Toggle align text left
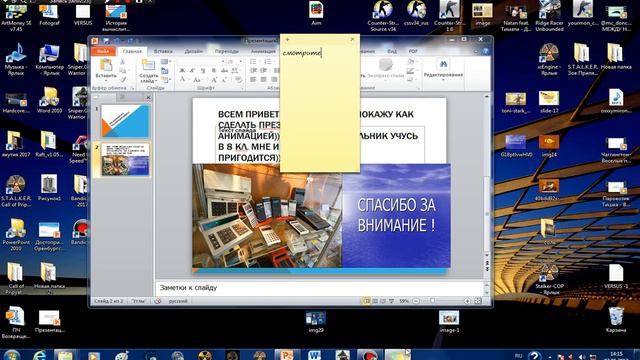640x360 pixels. click(x=253, y=80)
